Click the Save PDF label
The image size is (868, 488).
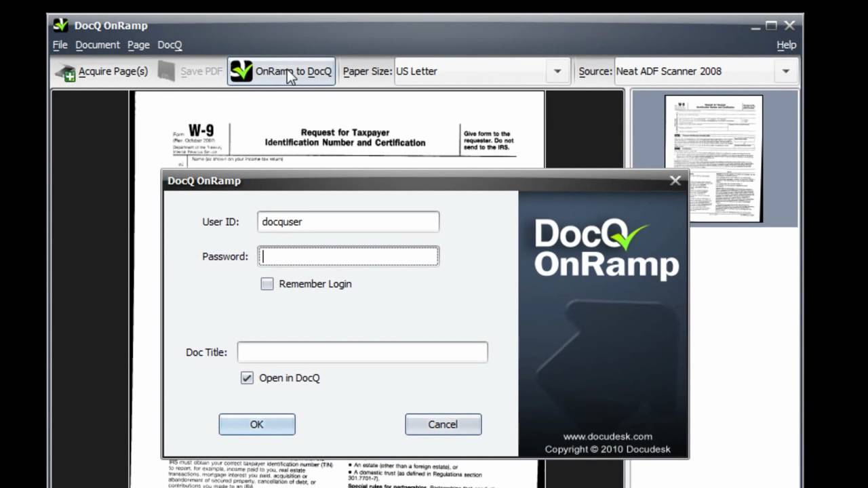[x=201, y=71]
